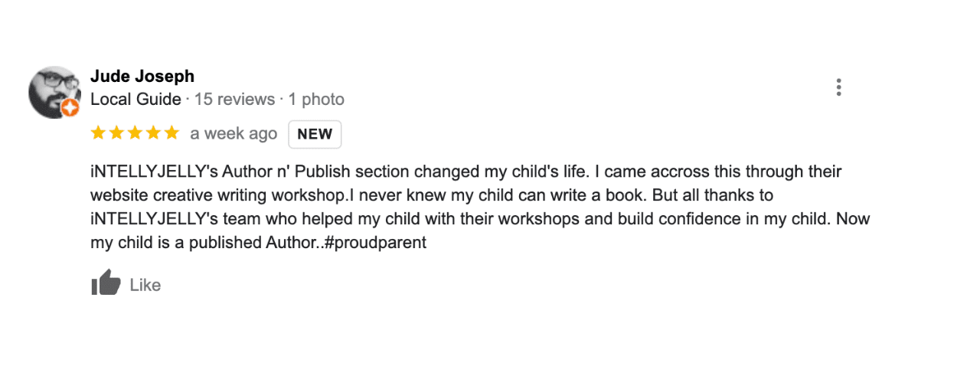Click the review text first line

click(465, 172)
